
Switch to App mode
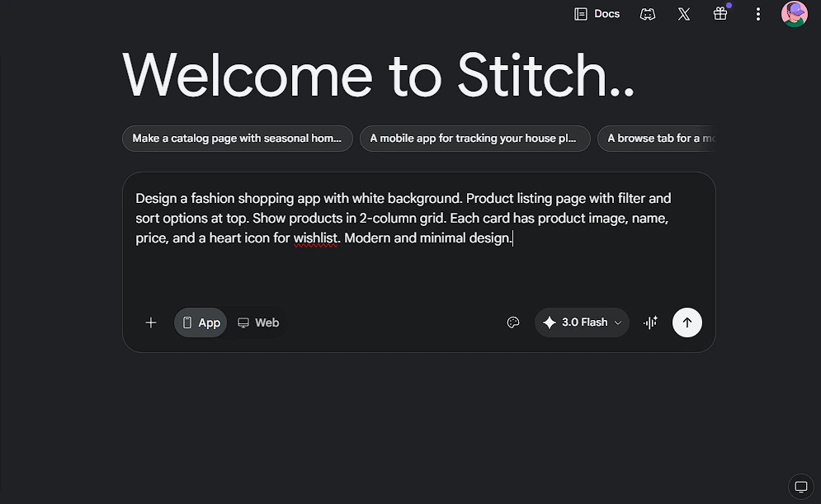(x=201, y=323)
